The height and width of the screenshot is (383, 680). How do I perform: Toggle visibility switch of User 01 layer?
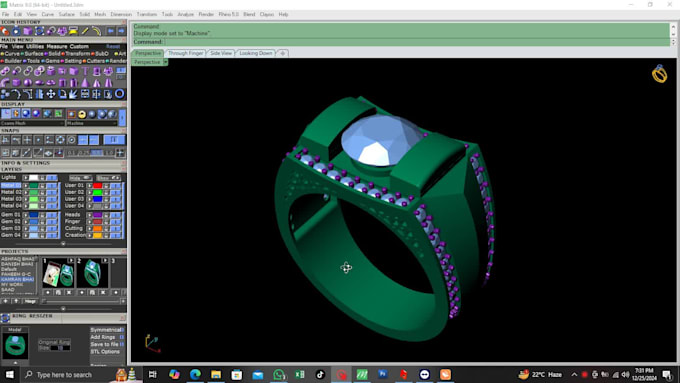(x=115, y=186)
